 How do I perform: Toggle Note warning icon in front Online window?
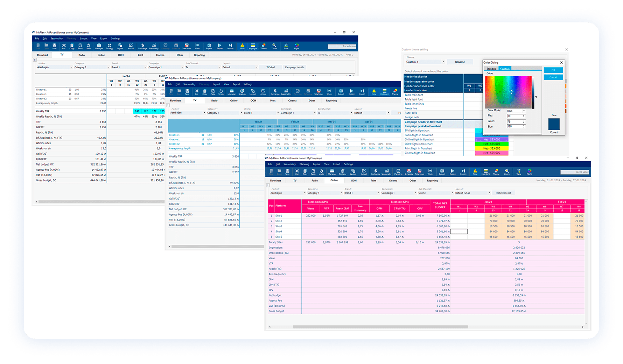tap(475, 171)
